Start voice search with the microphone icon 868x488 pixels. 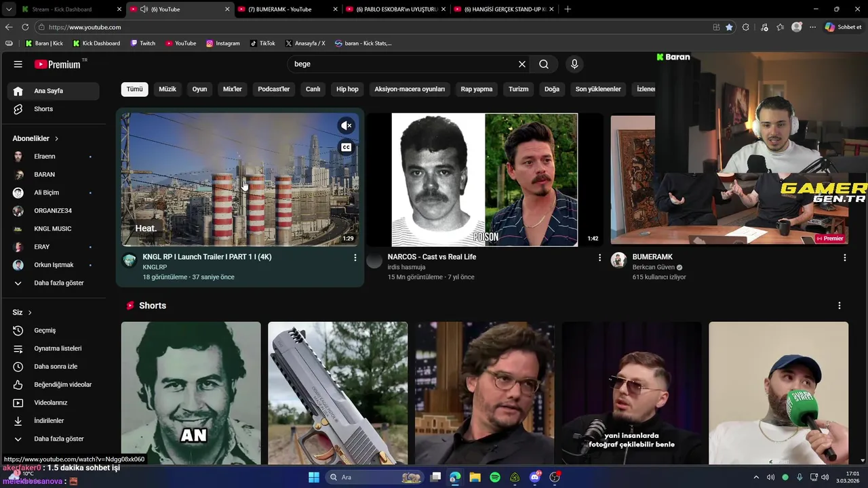(x=574, y=64)
